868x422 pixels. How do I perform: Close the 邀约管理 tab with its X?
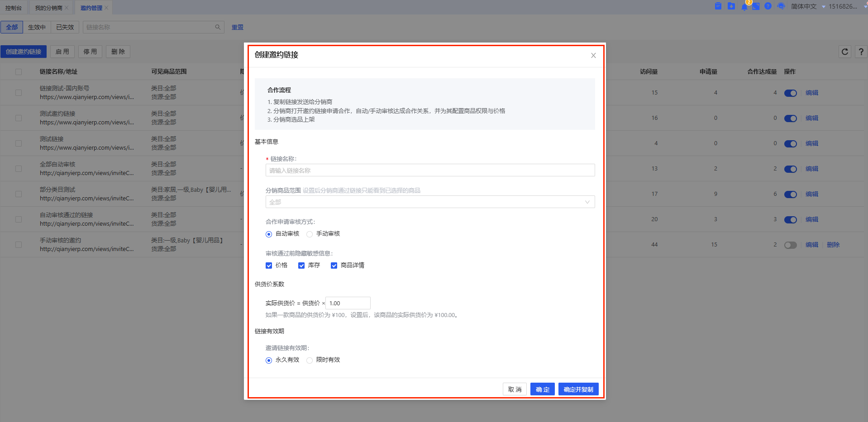[x=106, y=8]
